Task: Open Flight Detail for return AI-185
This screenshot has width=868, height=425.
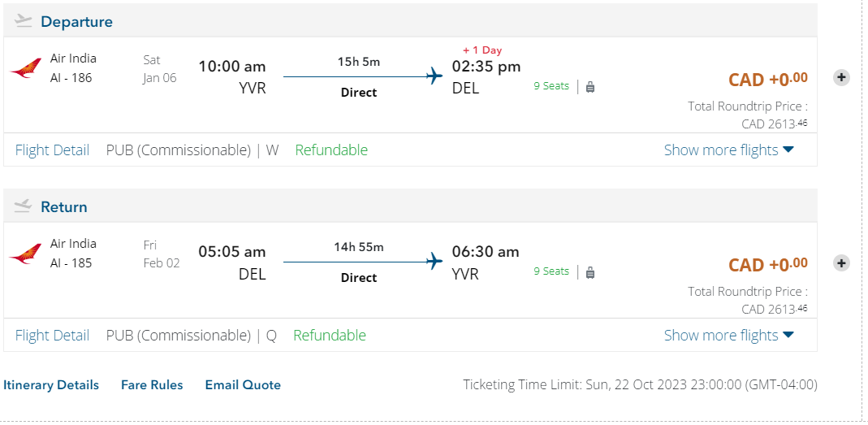Action: coord(52,336)
